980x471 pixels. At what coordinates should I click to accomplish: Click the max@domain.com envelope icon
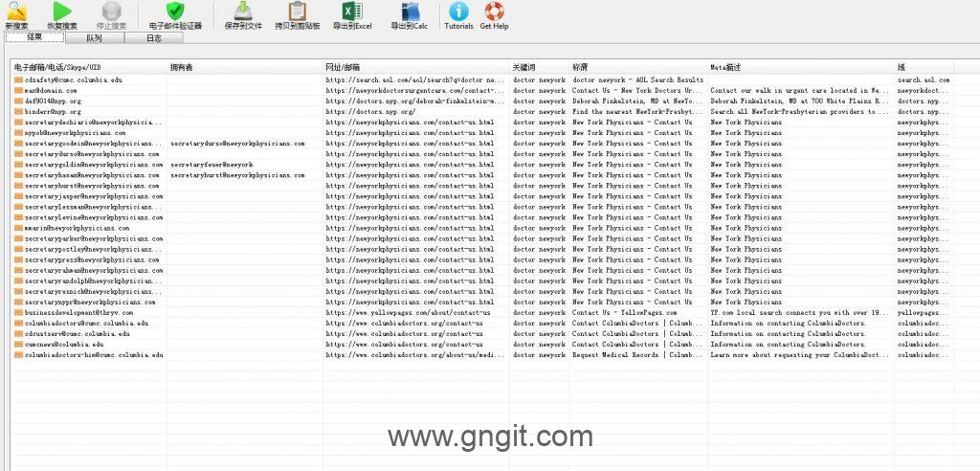click(18, 91)
